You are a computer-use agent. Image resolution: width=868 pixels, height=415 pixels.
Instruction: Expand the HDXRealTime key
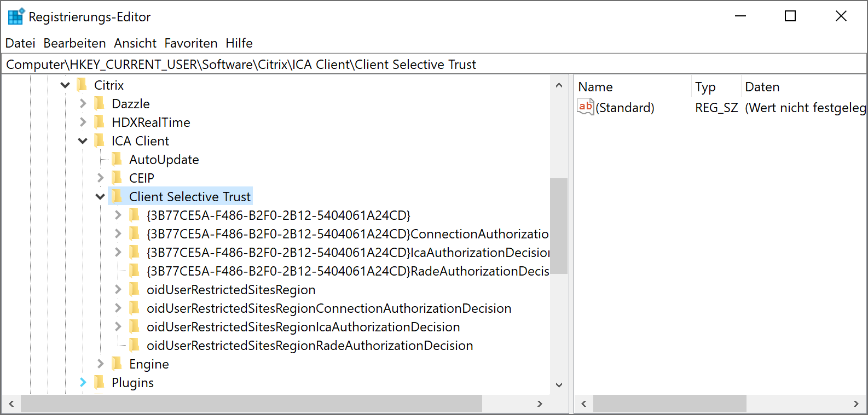point(83,122)
